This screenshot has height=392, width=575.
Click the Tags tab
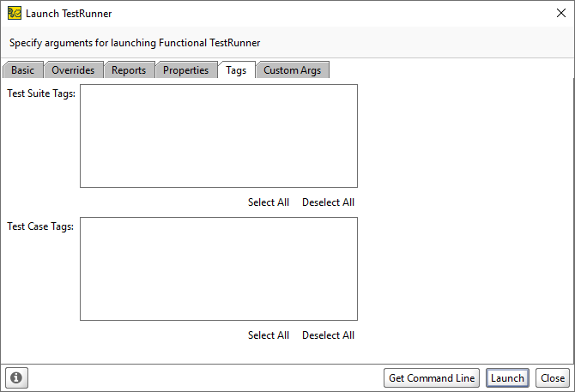click(x=236, y=70)
